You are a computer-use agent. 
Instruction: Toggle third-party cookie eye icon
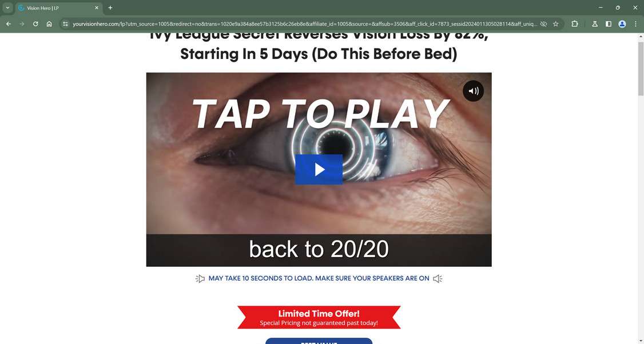(x=543, y=24)
